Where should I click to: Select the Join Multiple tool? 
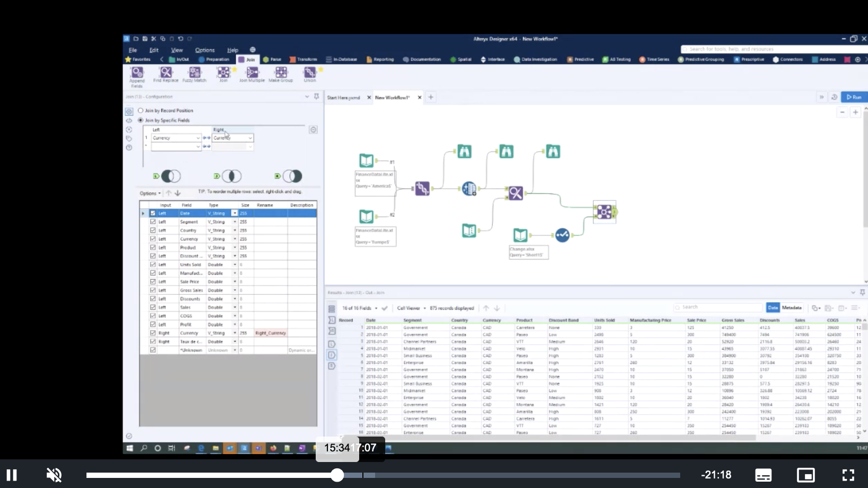click(x=251, y=75)
